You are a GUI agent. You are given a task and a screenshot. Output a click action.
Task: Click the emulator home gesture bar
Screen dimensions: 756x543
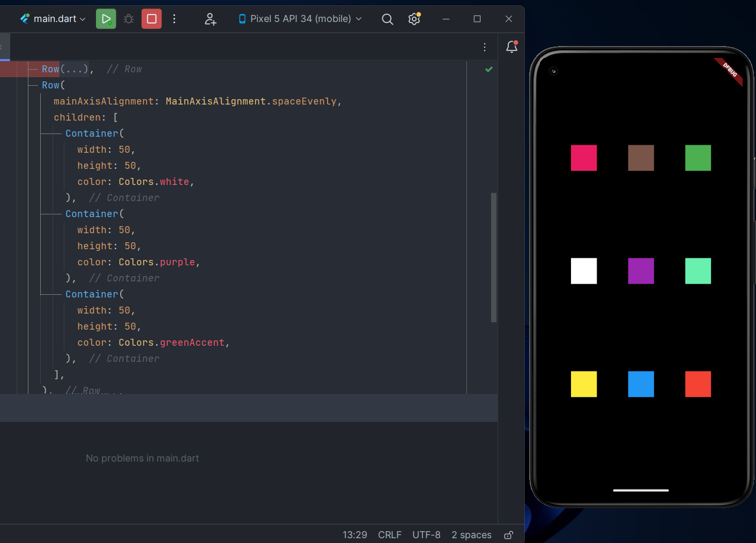[x=641, y=490]
